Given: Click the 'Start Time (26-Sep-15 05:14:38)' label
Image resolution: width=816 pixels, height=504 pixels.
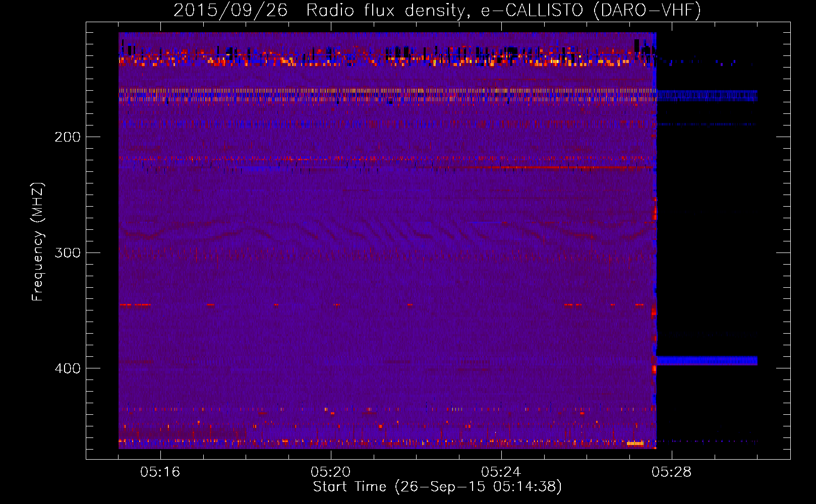Looking at the screenshot, I should [437, 487].
